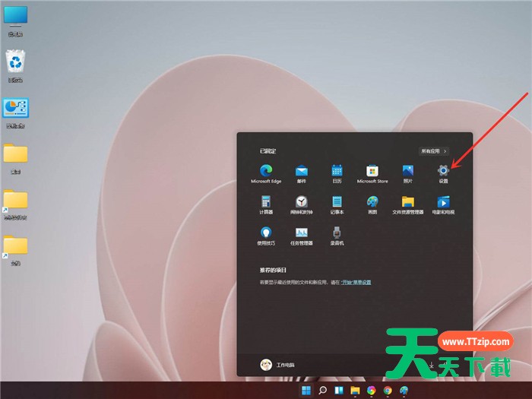Open the user account profile menu
The image size is (532, 399).
[277, 366]
